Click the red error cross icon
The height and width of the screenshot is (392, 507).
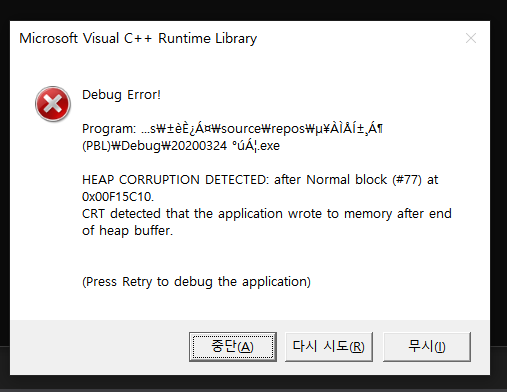pos(53,104)
